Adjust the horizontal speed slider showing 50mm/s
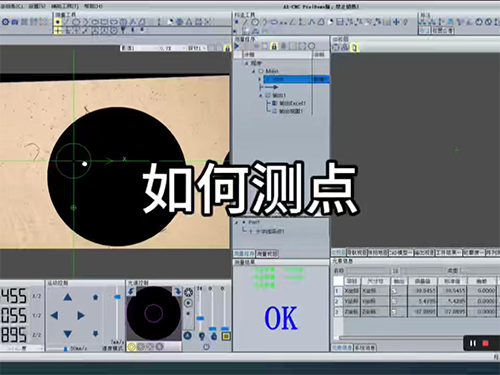This screenshot has height=375, width=500. (65, 349)
